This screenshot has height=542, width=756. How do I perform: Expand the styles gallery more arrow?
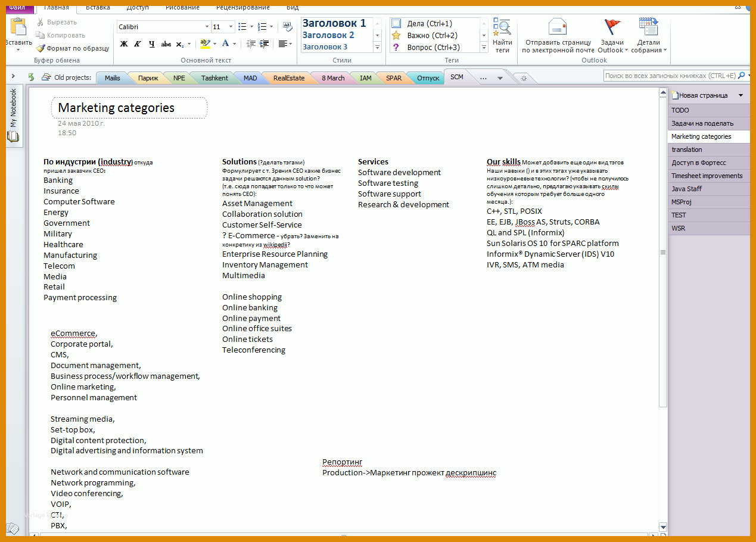tap(377, 47)
